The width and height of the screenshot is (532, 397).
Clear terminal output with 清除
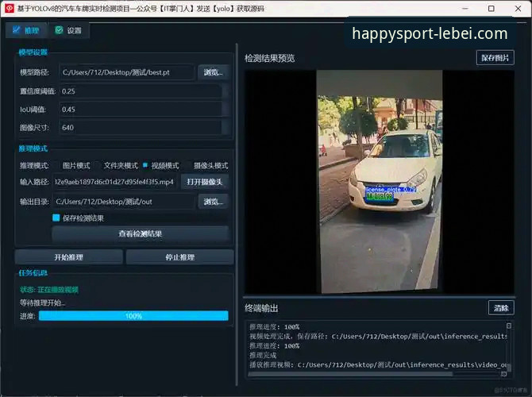501,308
